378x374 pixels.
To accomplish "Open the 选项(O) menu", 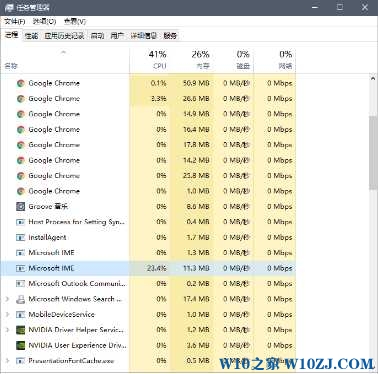I will tap(44, 22).
